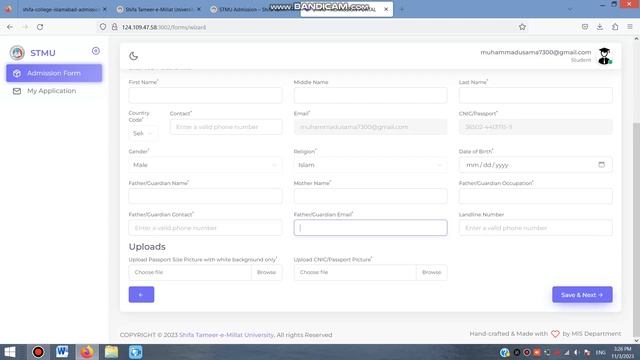Image resolution: width=640 pixels, height=360 pixels.
Task: Open the Windows Start menu
Action: point(10,352)
